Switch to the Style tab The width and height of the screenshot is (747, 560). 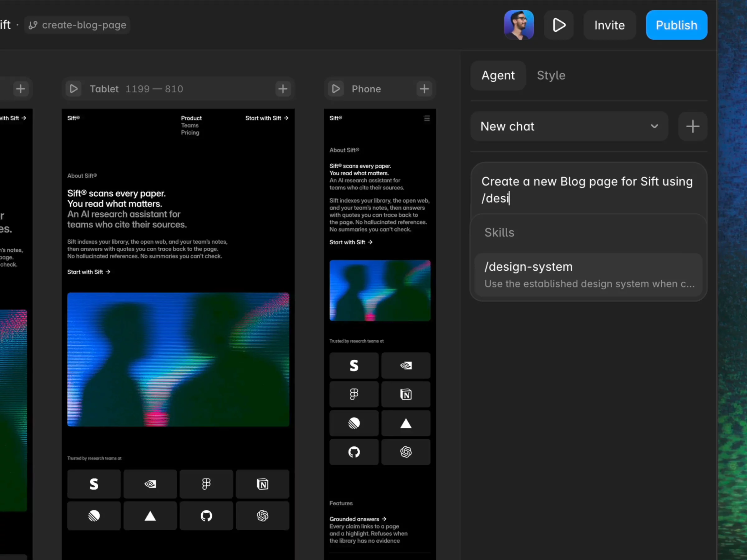point(551,75)
